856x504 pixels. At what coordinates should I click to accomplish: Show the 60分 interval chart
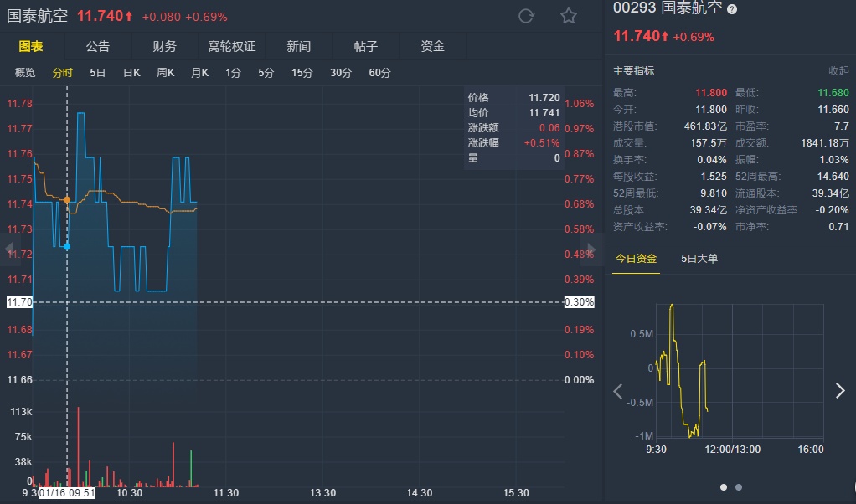[x=380, y=73]
